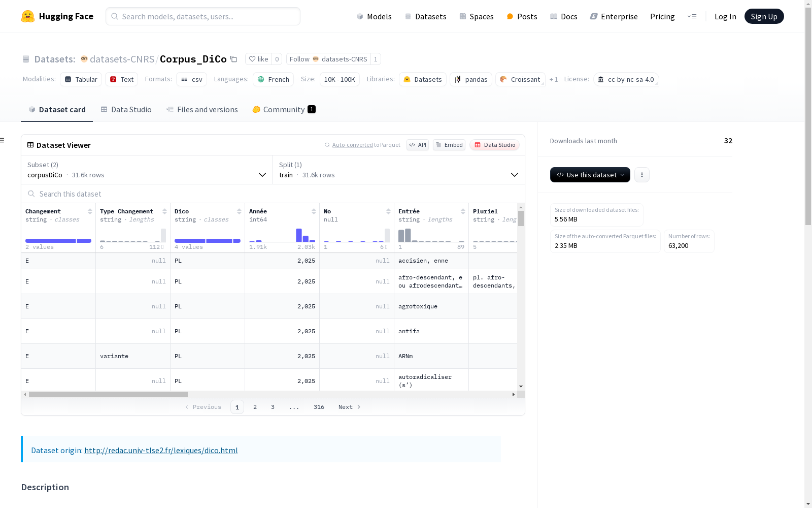The image size is (812, 508).
Task: Focus the search models and datasets field
Action: (x=203, y=16)
